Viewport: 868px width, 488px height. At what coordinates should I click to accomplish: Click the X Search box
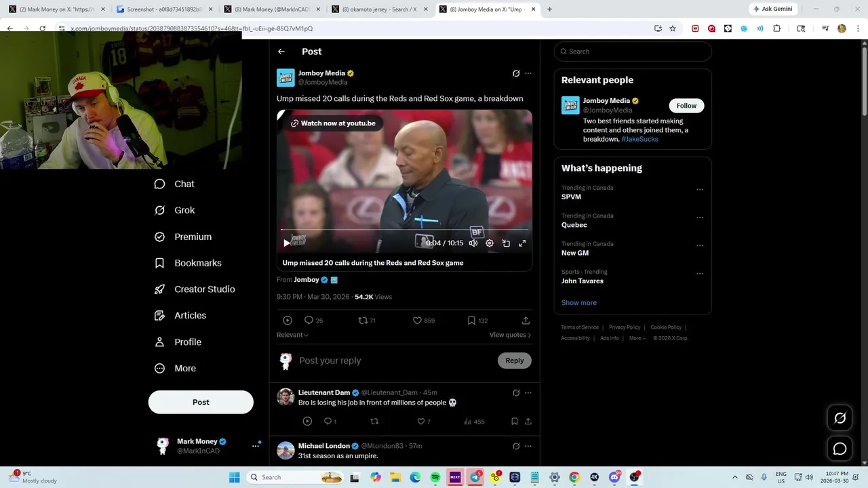click(633, 52)
